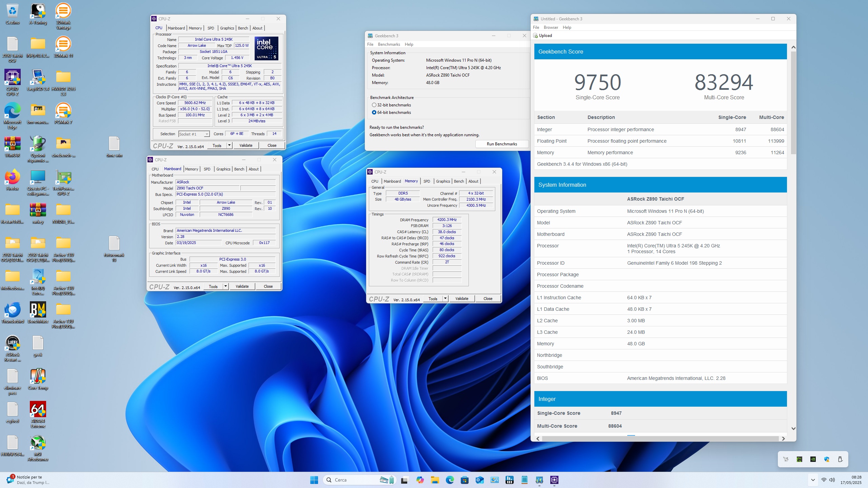
Task: Switch to the SPD tab in CPU-Z Memory window
Action: (427, 181)
